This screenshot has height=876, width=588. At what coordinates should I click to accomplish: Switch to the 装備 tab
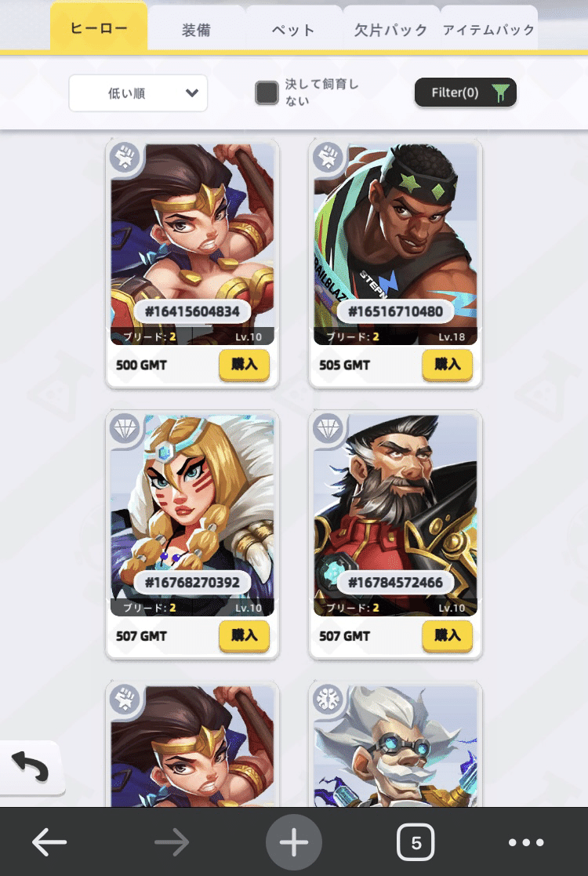[x=196, y=29]
